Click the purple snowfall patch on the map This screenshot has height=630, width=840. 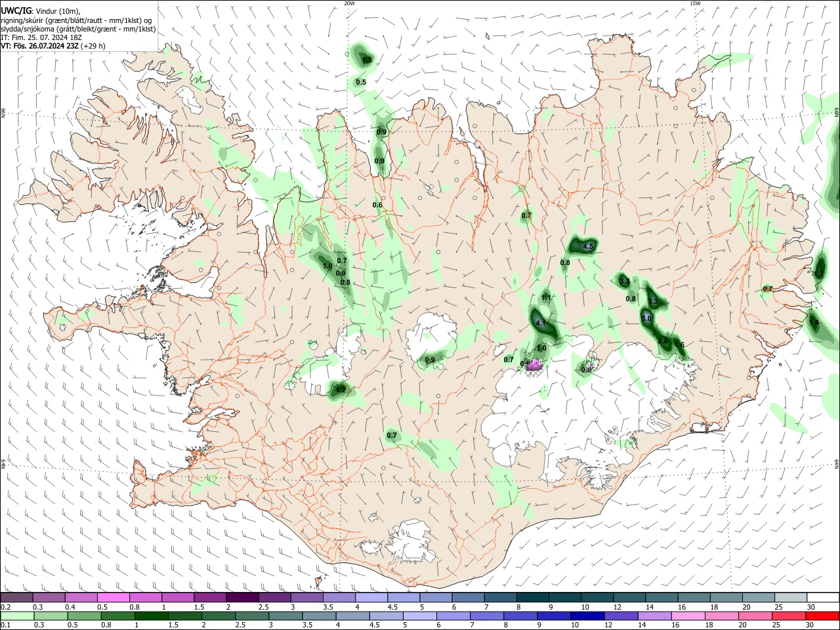point(535,365)
